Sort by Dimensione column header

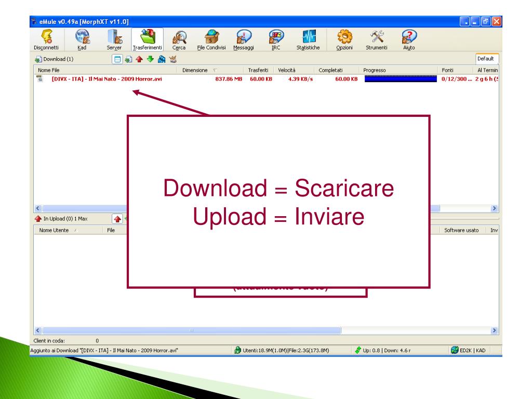pos(210,70)
